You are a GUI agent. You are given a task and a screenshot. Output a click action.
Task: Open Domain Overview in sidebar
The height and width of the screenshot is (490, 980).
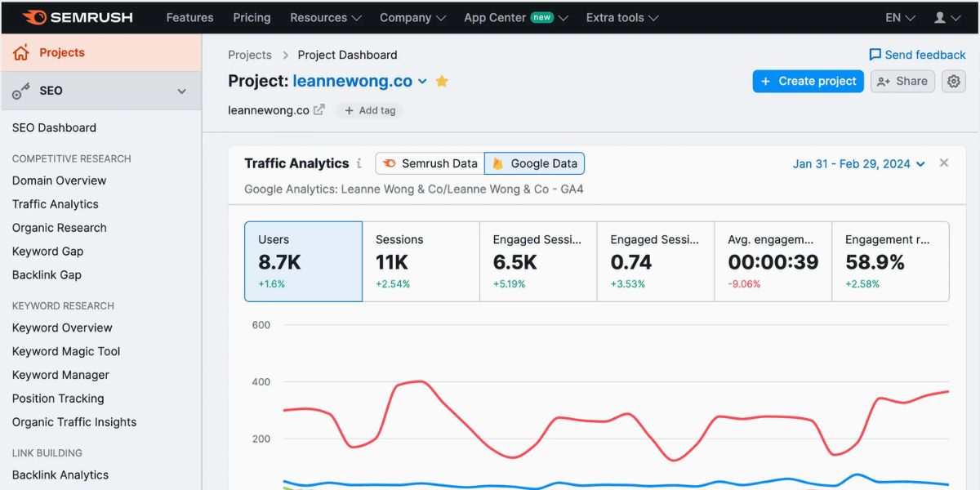[59, 180]
